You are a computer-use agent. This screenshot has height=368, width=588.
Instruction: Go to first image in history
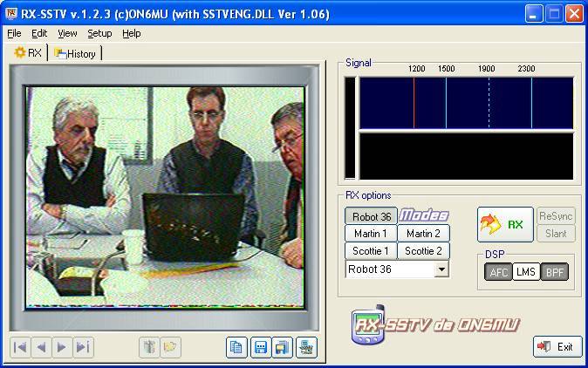pos(20,347)
